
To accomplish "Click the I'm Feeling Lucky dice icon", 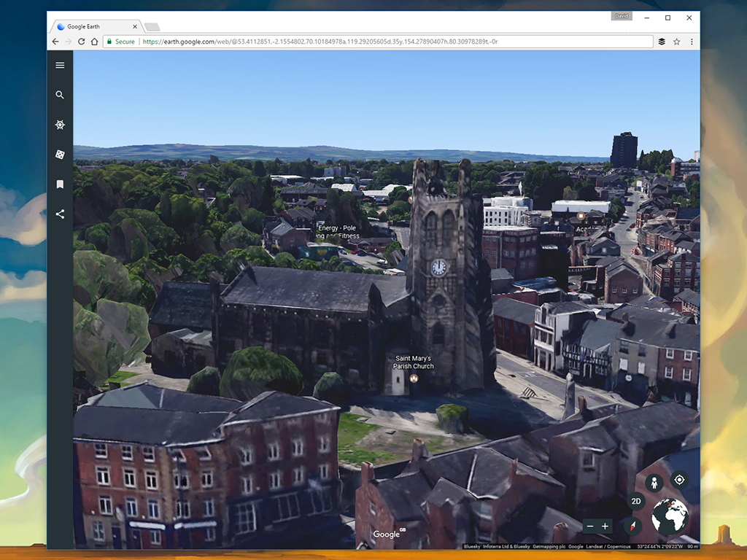I will (60, 155).
